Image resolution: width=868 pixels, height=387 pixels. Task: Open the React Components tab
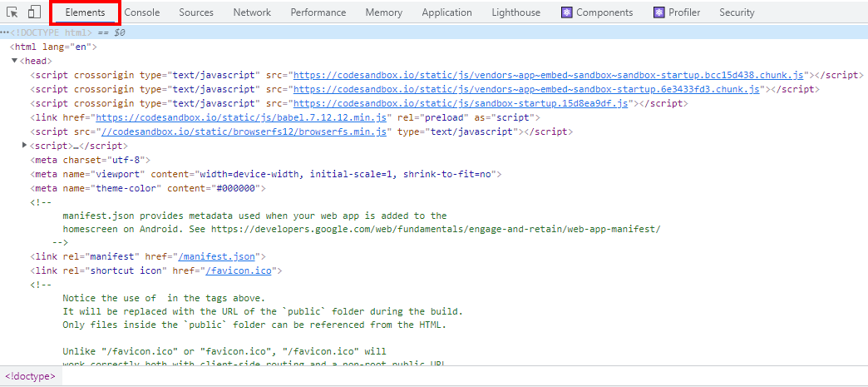click(x=597, y=12)
